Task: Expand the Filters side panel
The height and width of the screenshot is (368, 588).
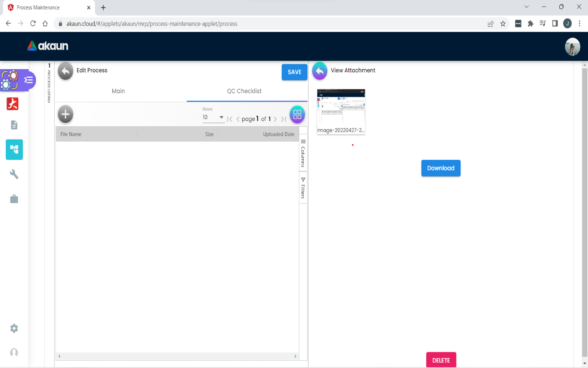Action: point(303,188)
